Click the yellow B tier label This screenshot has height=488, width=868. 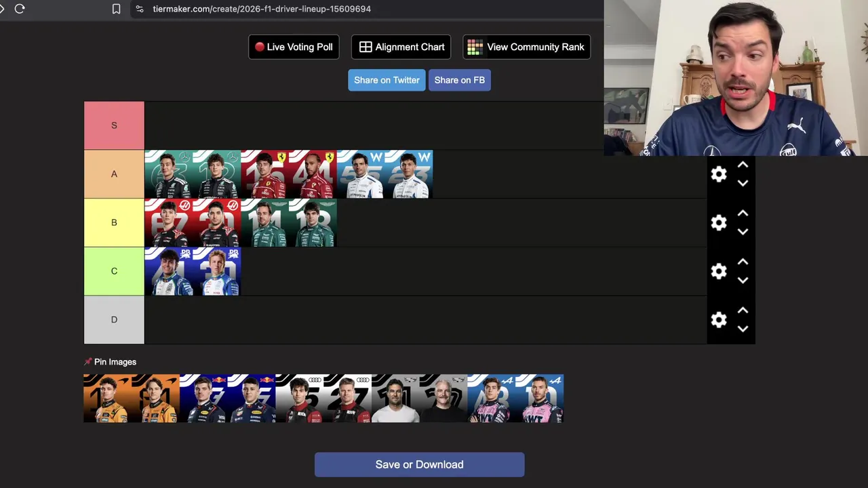114,223
